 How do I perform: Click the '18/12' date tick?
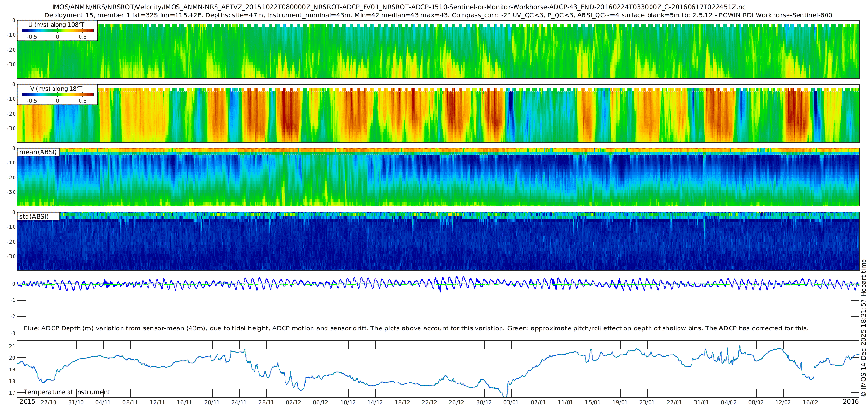click(403, 403)
